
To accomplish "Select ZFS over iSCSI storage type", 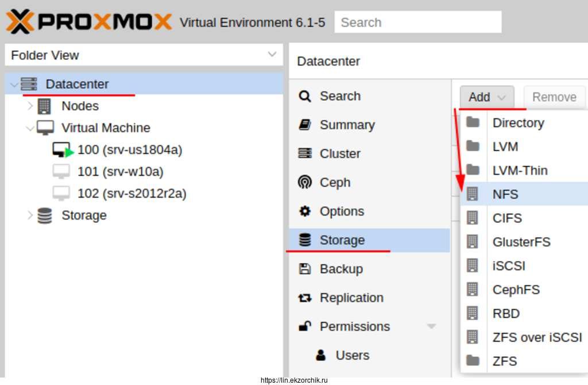I will pos(537,337).
